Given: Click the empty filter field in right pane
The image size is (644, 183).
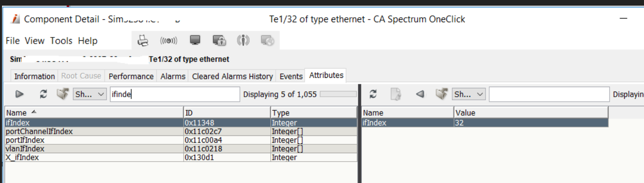Looking at the screenshot, I should tap(549, 94).
